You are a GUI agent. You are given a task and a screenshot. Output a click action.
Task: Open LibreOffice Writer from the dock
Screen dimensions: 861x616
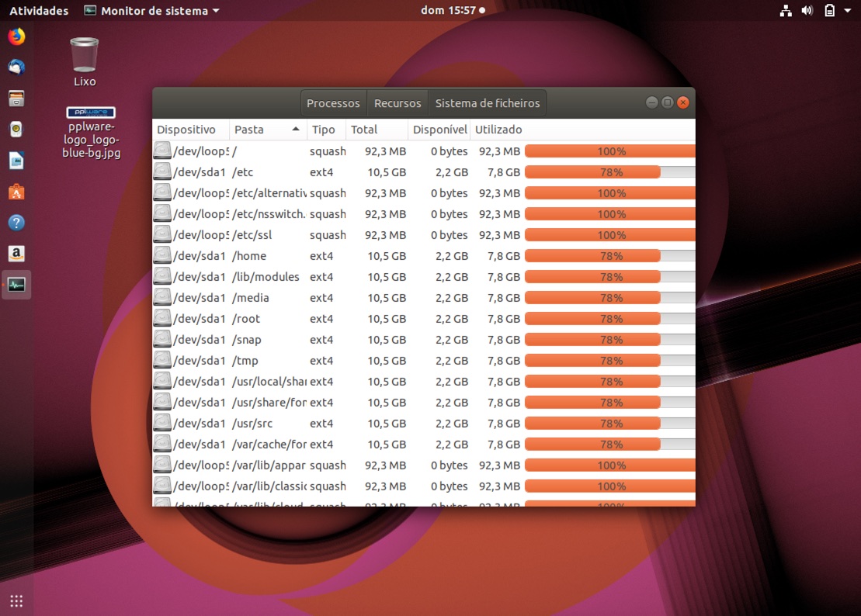click(x=16, y=160)
